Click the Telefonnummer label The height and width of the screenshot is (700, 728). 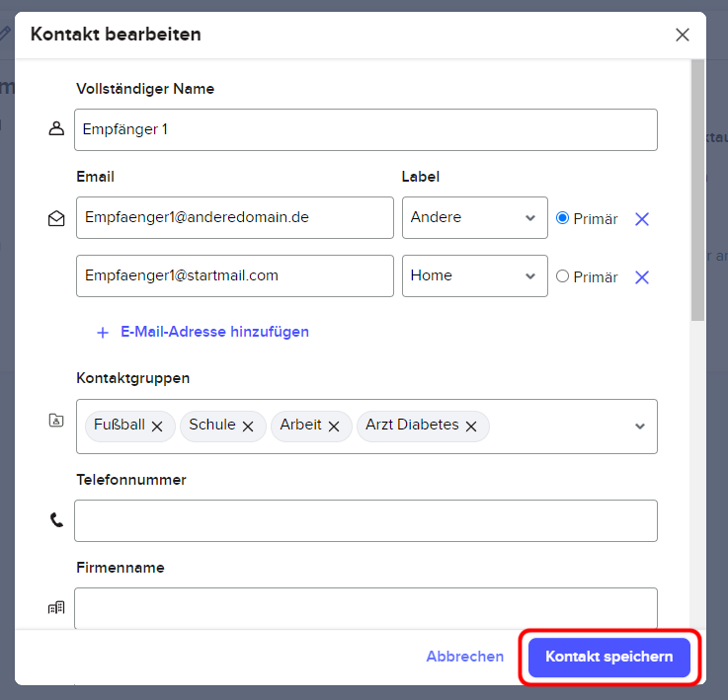[x=131, y=480]
